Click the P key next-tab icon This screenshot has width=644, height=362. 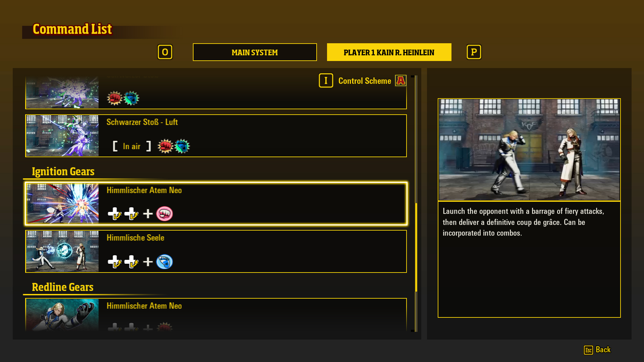coord(474,52)
